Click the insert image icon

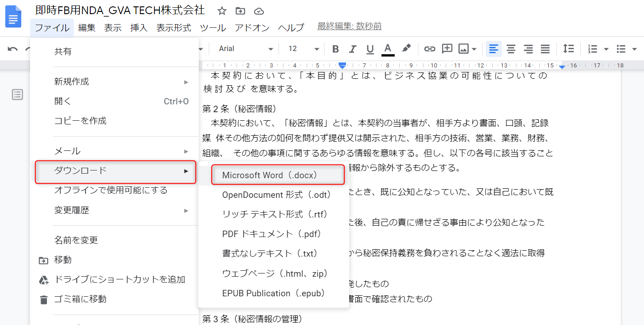[x=464, y=49]
